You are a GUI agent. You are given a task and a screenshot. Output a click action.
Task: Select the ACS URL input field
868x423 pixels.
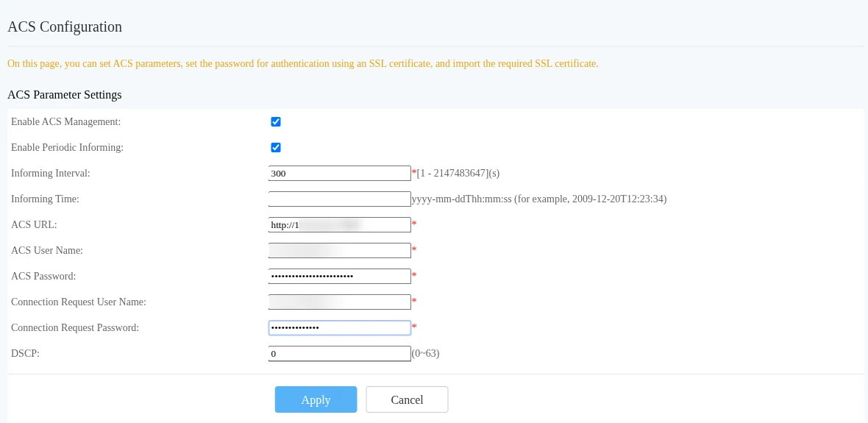click(339, 225)
